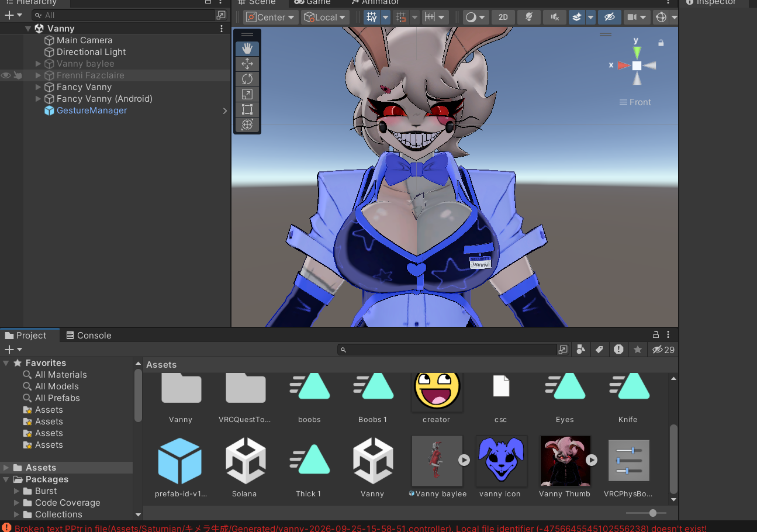This screenshot has height=532, width=757.
Task: Click the Project favorites star icon
Action: pyautogui.click(x=638, y=350)
